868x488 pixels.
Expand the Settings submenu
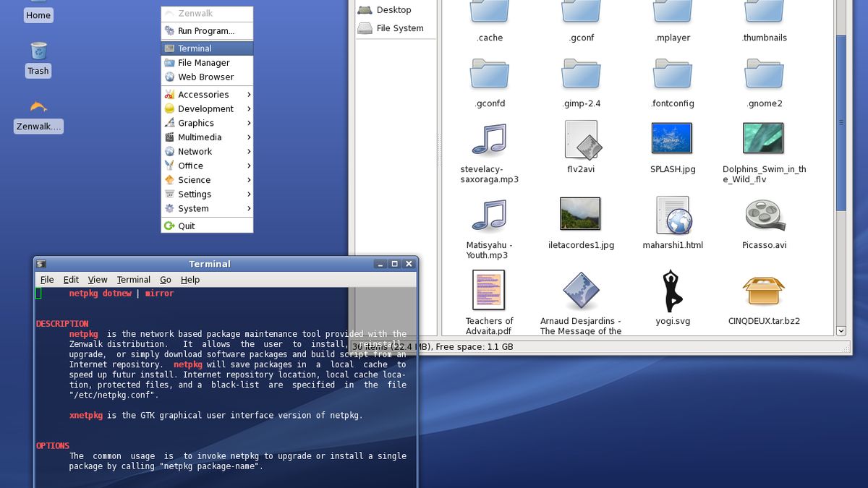tap(194, 194)
